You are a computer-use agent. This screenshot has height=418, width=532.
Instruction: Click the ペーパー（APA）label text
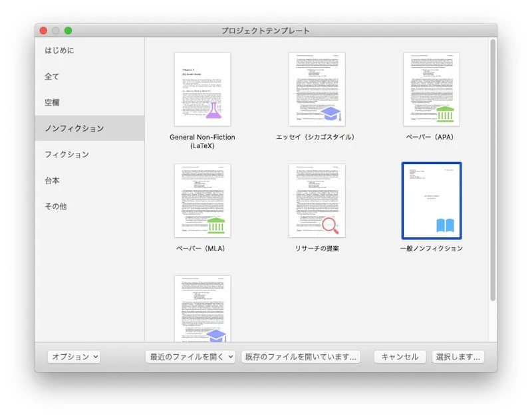pos(430,137)
